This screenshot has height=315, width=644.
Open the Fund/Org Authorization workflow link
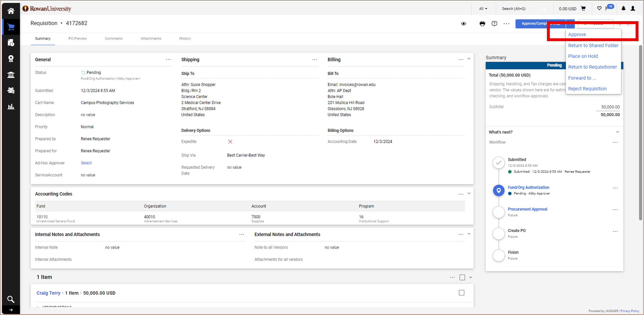(528, 187)
